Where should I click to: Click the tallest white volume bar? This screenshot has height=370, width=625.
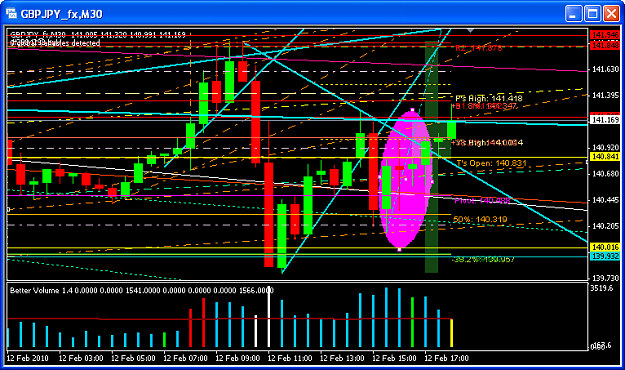(x=269, y=317)
